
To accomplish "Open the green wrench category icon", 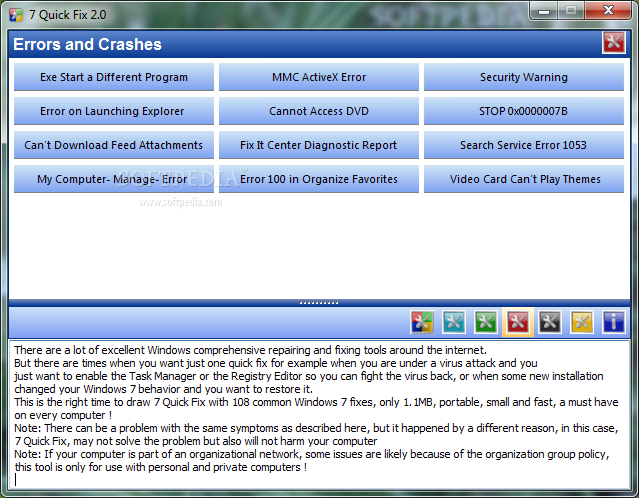I will pos(486,322).
